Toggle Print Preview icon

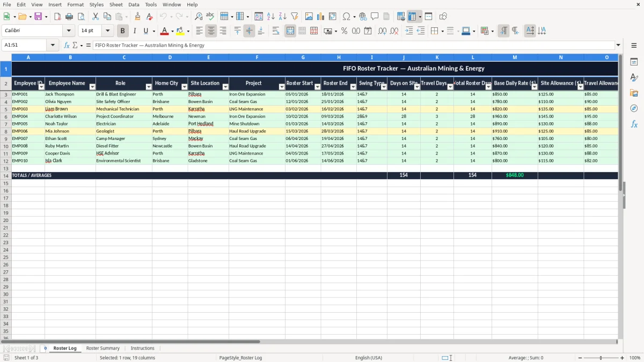click(x=81, y=17)
